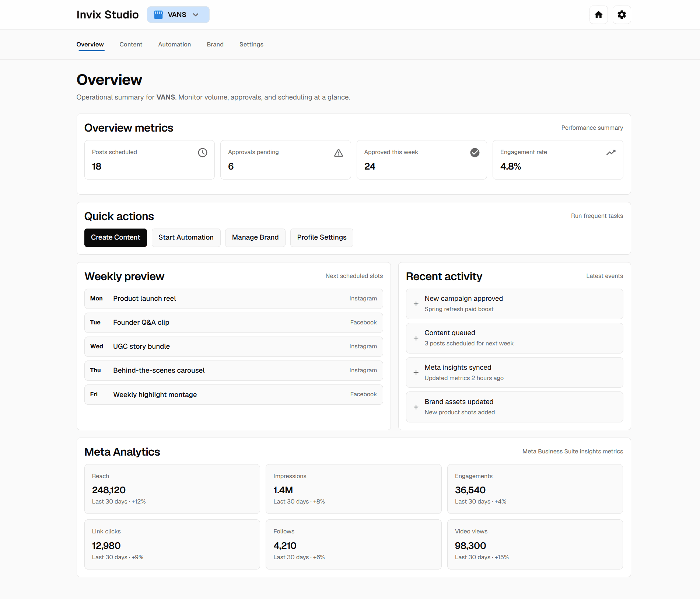This screenshot has width=700, height=599.
Task: Select the Approved this week card
Action: click(x=422, y=160)
